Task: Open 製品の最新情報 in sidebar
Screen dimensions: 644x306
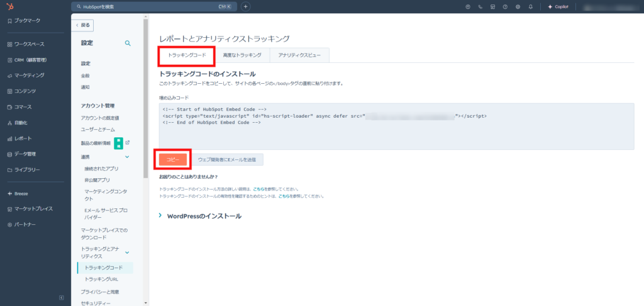Action: [96, 143]
